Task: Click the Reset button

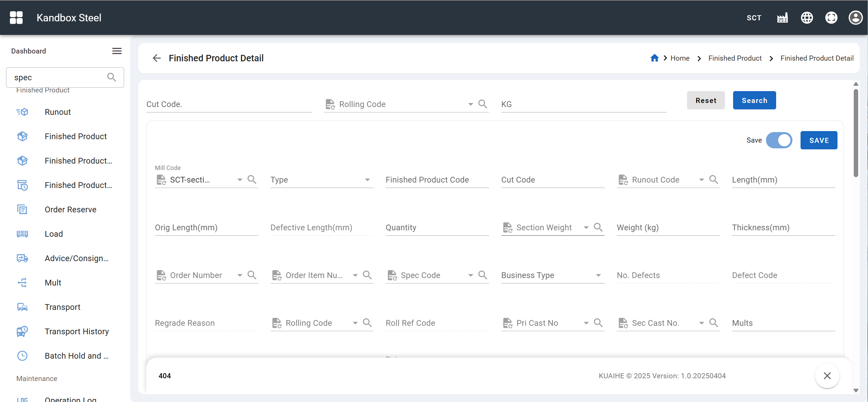Action: (706, 101)
